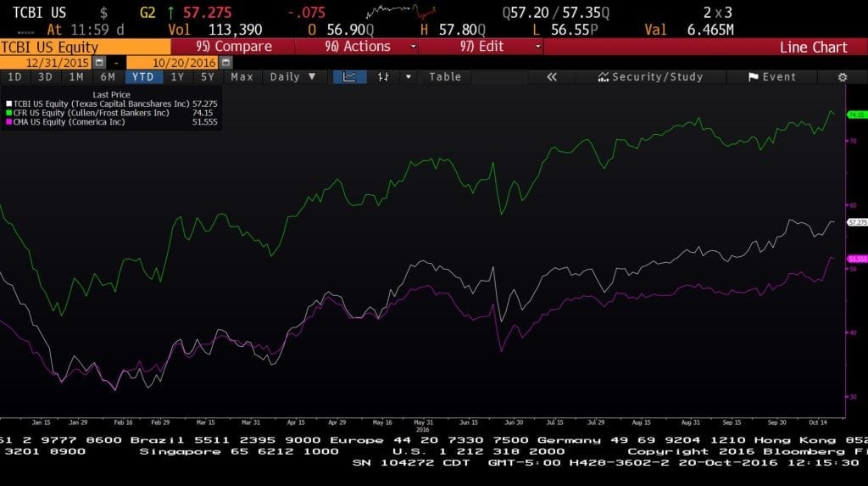This screenshot has width=868, height=486.
Task: Click the low price 56.55P value
Action: pyautogui.click(x=575, y=30)
